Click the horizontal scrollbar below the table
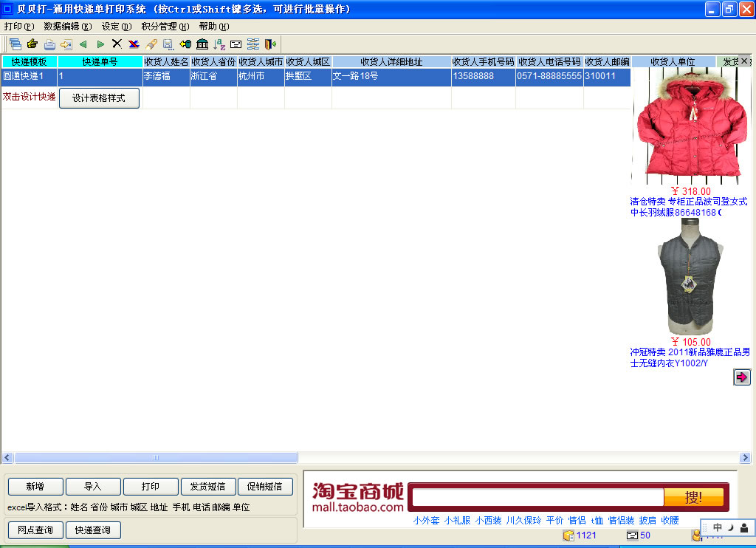 point(155,458)
